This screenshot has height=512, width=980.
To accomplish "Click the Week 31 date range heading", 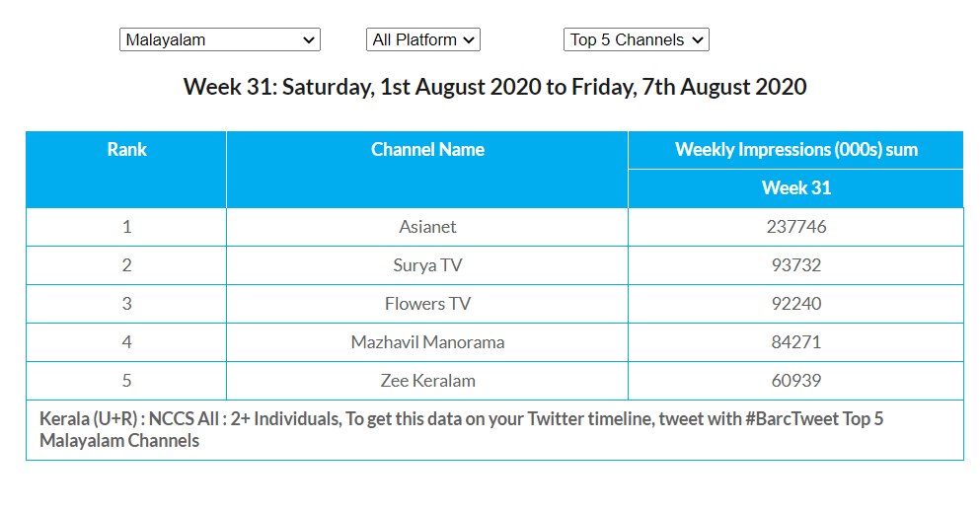I will pos(494,87).
